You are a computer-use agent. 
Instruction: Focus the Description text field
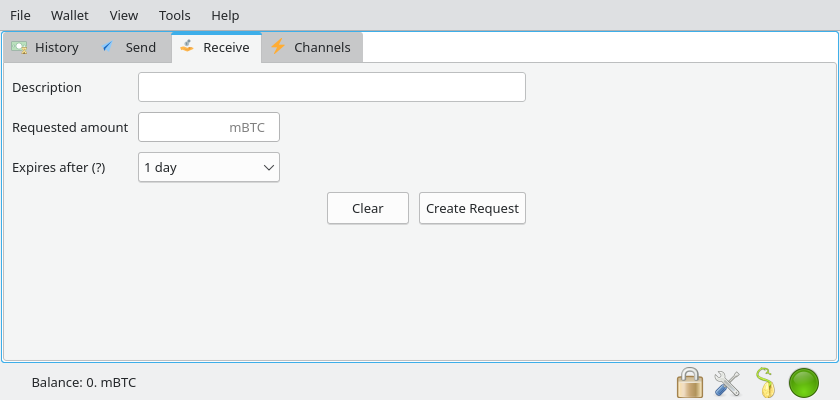[x=331, y=87]
